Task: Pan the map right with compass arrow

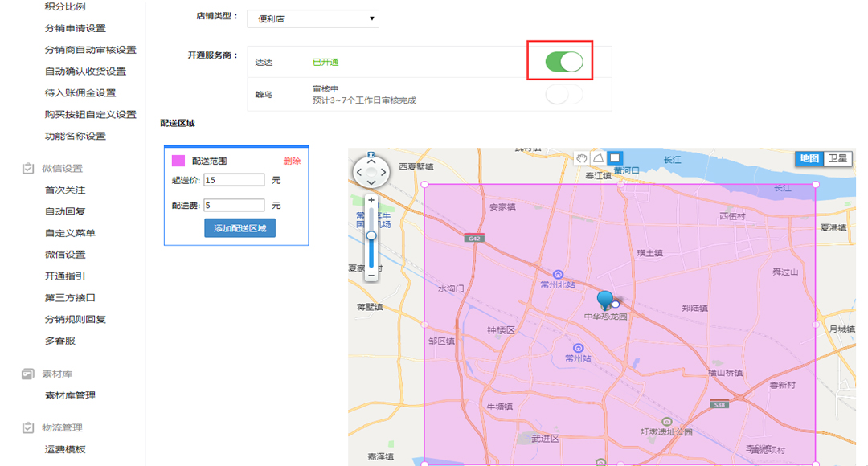Action: click(384, 171)
